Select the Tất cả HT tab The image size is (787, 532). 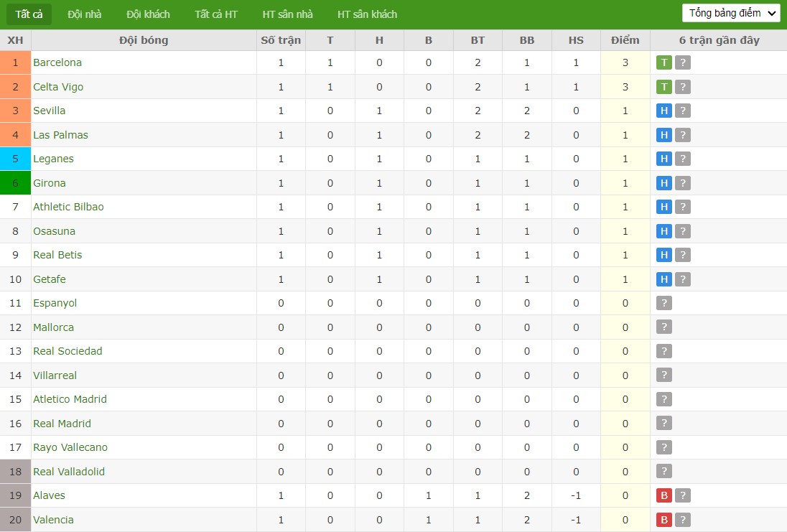[x=216, y=14]
